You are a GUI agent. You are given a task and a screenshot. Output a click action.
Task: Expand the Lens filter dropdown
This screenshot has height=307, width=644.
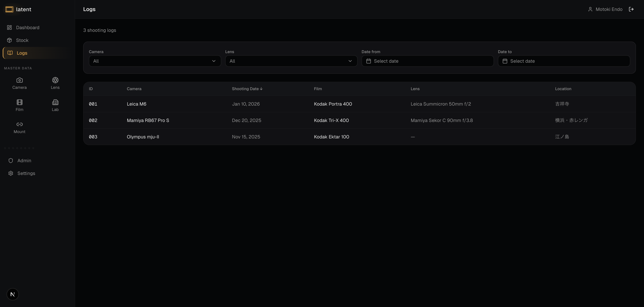[x=291, y=61]
